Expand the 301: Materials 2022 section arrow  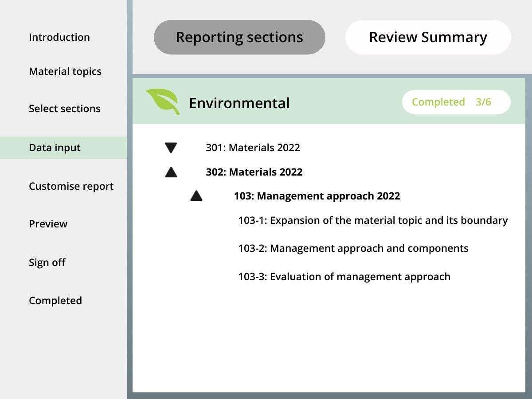pyautogui.click(x=171, y=148)
